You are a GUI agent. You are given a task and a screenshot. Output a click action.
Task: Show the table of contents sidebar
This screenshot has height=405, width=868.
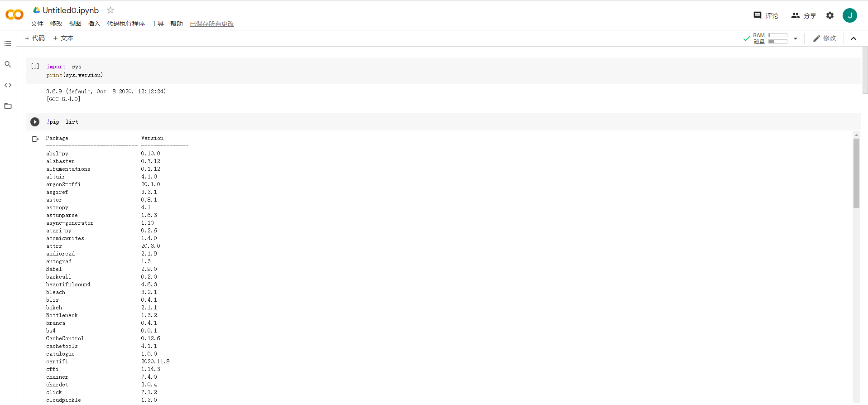pyautogui.click(x=8, y=43)
